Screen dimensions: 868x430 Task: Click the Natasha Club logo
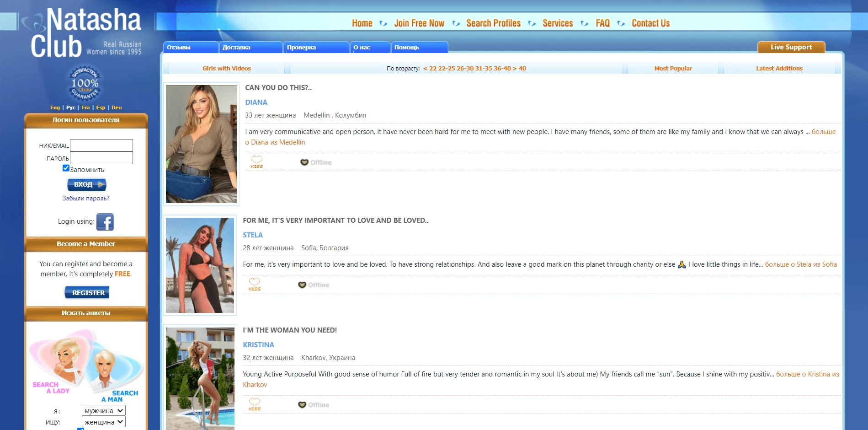point(86,33)
